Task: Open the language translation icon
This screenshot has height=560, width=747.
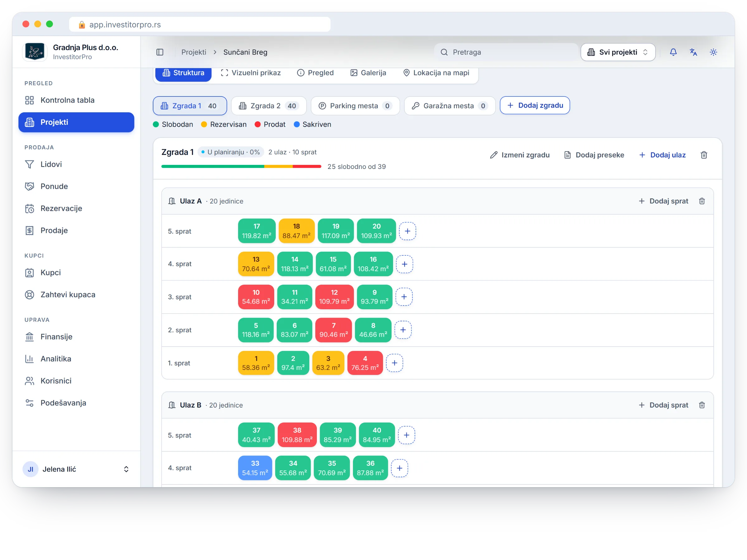Action: coord(693,52)
